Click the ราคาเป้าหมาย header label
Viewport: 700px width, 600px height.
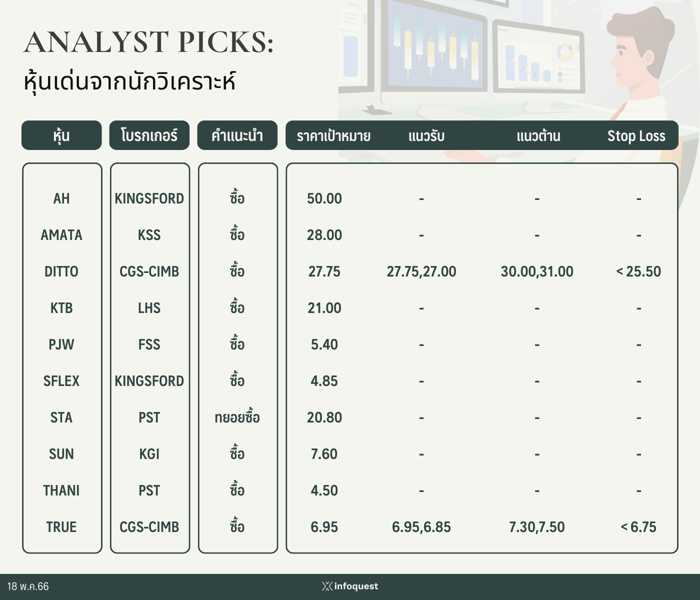333,136
